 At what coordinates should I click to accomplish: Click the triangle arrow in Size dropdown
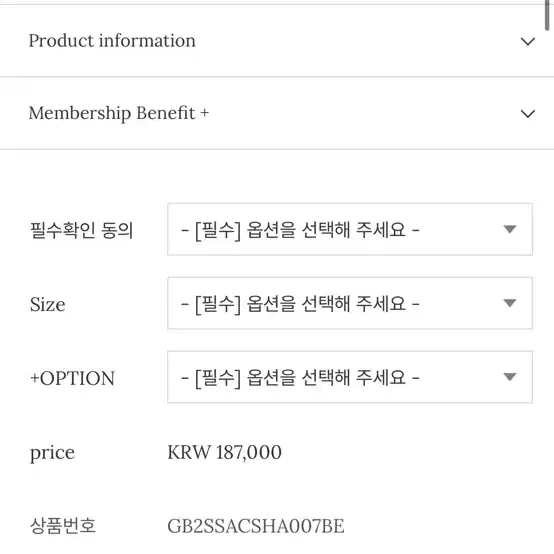(510, 303)
